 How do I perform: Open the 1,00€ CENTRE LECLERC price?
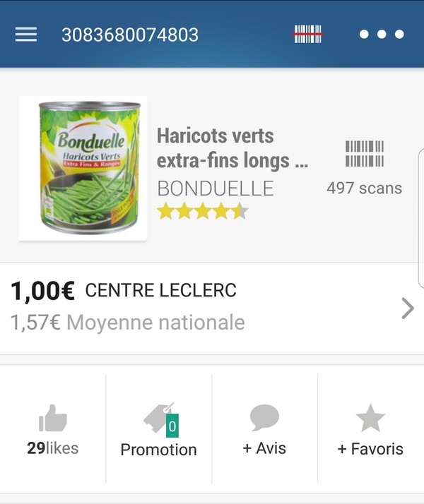tap(124, 291)
